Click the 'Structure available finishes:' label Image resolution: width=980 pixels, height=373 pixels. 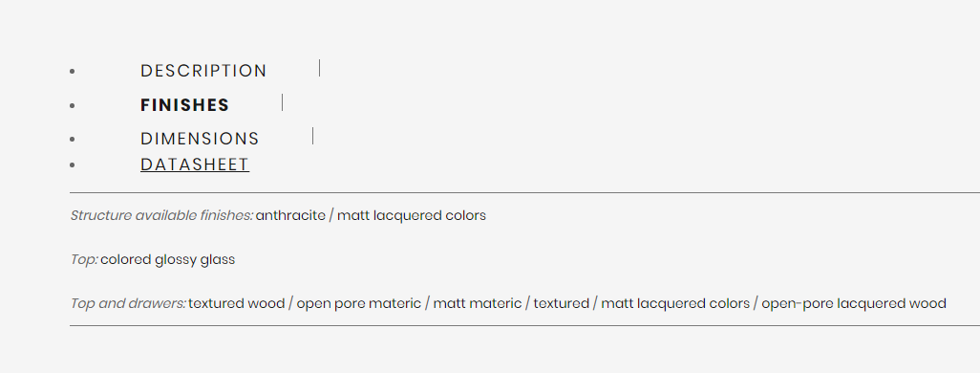[161, 216]
